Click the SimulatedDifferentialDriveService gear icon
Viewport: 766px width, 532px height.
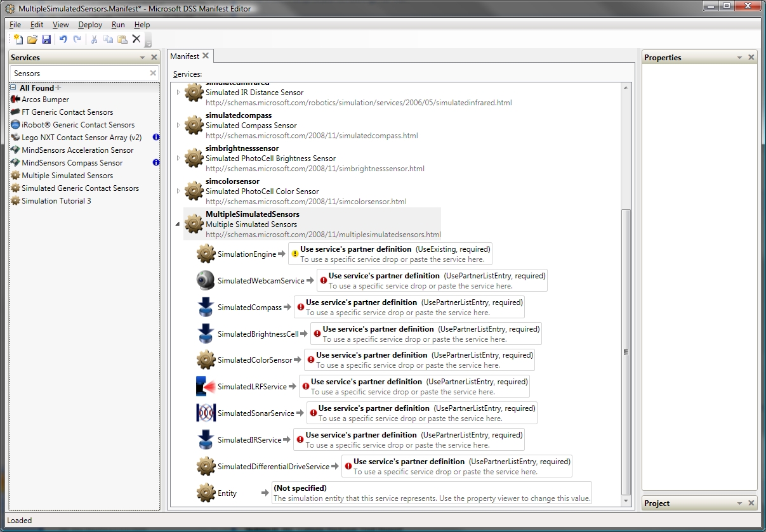pos(206,466)
